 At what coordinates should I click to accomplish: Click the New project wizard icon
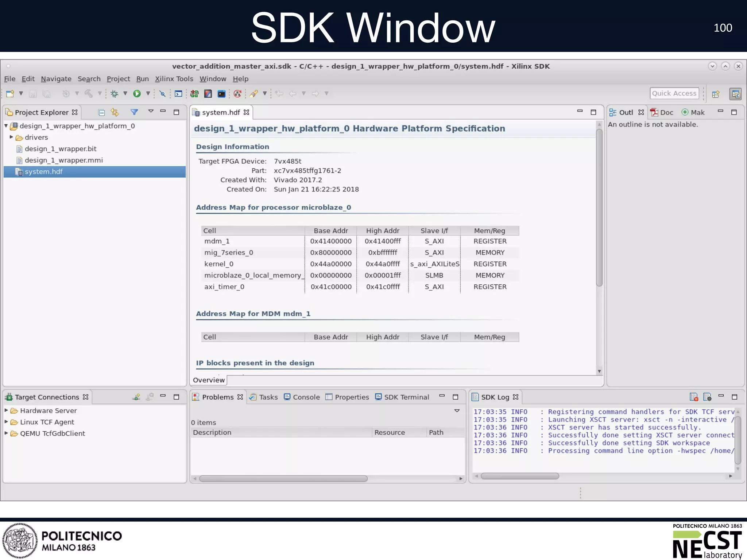point(10,94)
